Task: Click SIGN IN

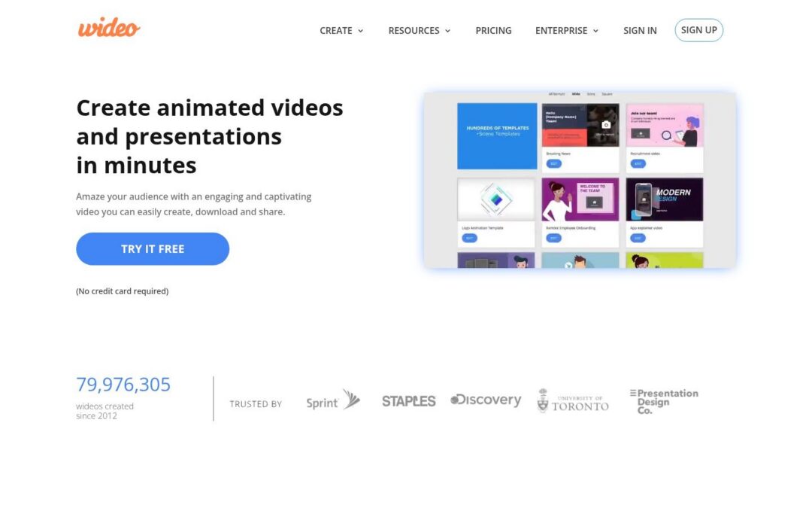Action: 640,30
